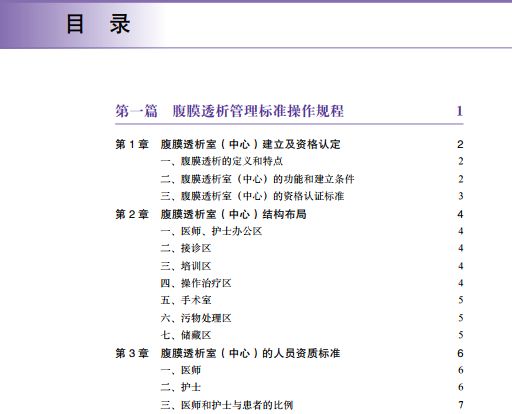The image size is (512, 414).
Task: Go to 三、医师和护士与患者的比例
Action: [227, 405]
